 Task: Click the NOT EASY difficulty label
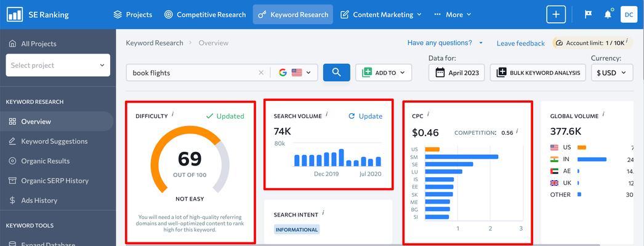pyautogui.click(x=190, y=199)
